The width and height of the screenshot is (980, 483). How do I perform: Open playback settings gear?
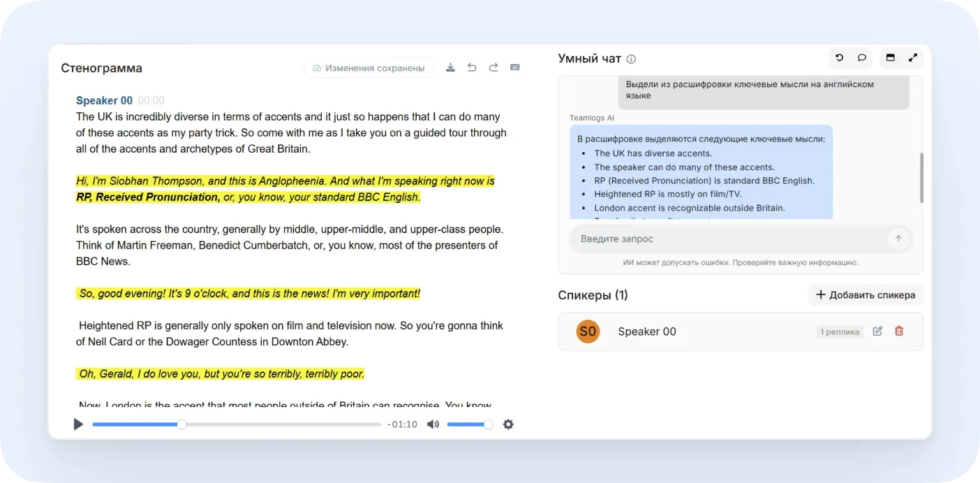coord(508,424)
